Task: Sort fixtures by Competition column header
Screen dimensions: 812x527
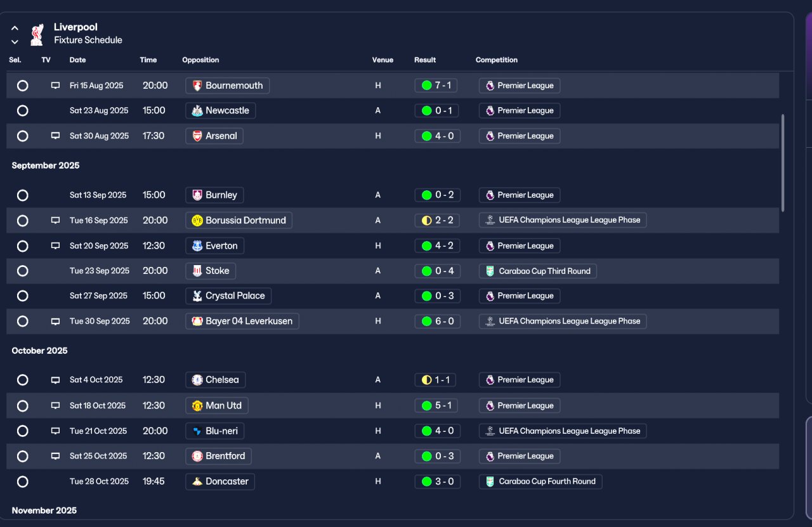Action: pyautogui.click(x=497, y=60)
